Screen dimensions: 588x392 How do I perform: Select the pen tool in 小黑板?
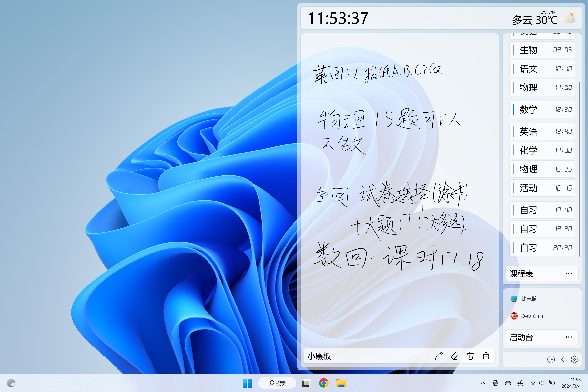pos(439,356)
